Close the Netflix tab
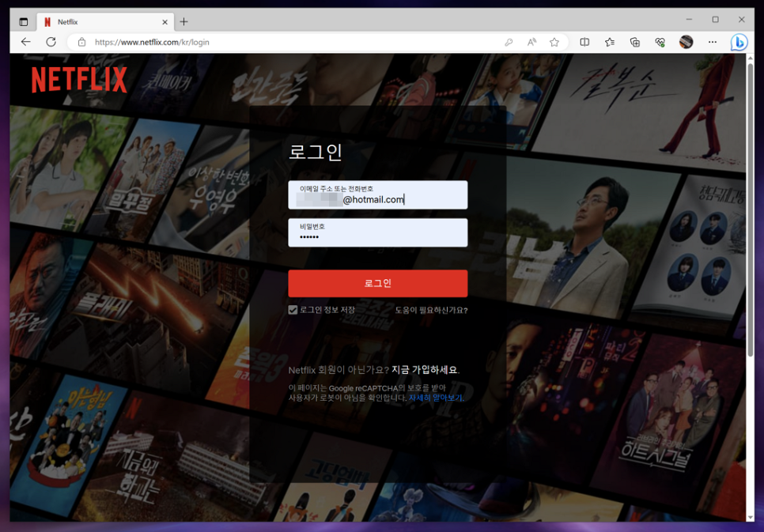 (165, 22)
